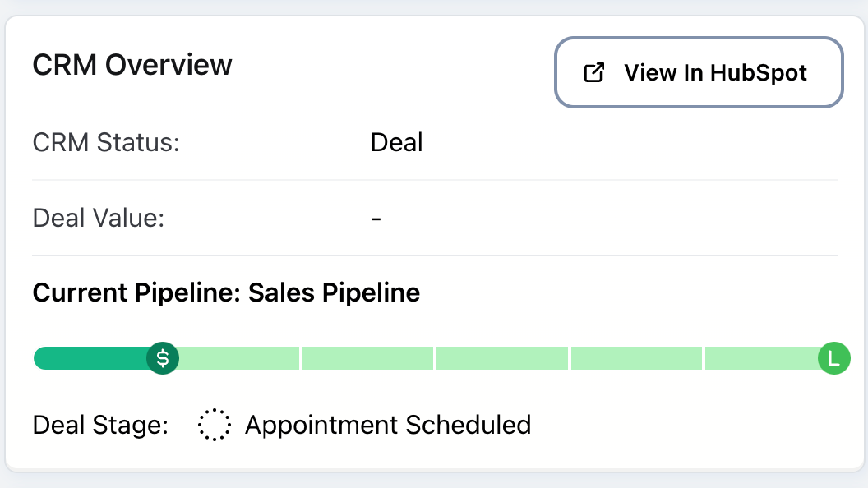Select the CRM Overview heading

[x=132, y=65]
